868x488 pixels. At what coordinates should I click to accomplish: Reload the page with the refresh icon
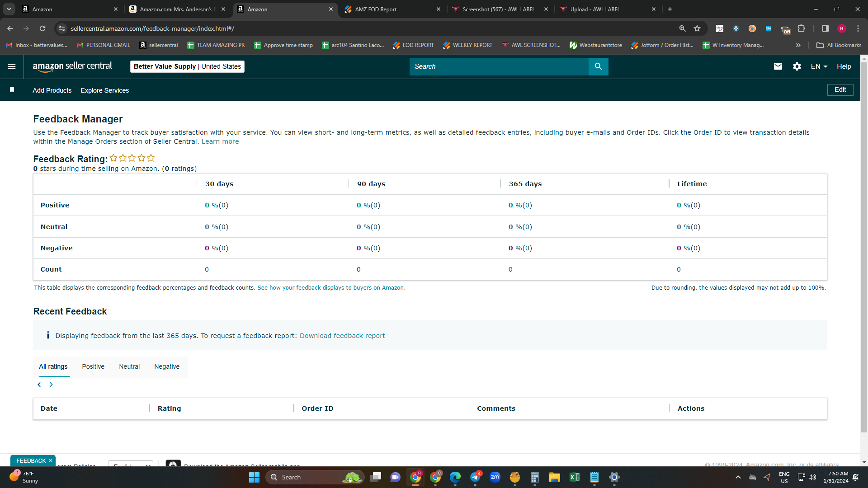pyautogui.click(x=42, y=28)
